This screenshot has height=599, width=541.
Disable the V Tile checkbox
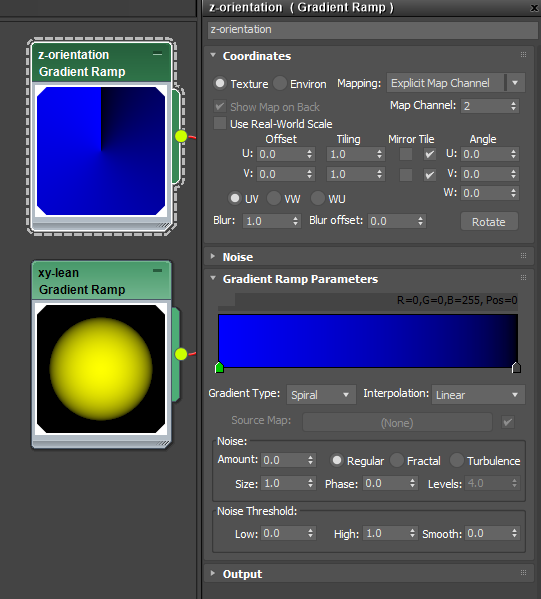click(430, 175)
